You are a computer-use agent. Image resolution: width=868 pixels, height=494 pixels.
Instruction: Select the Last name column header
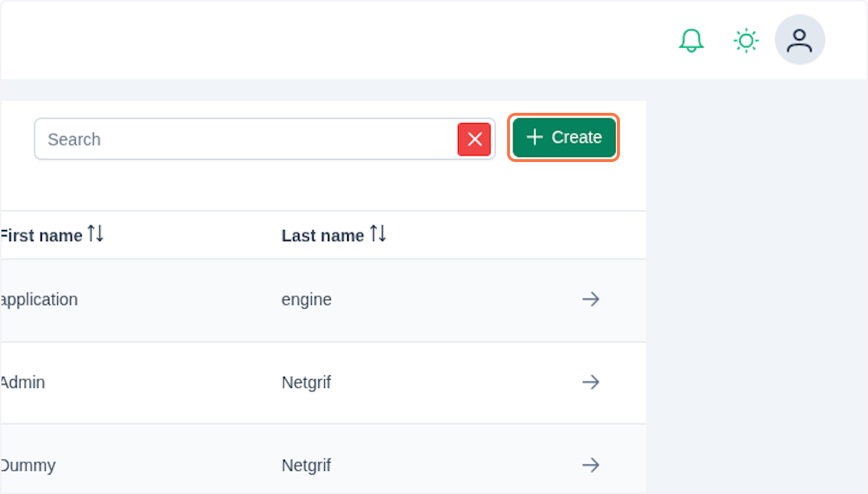coord(323,235)
